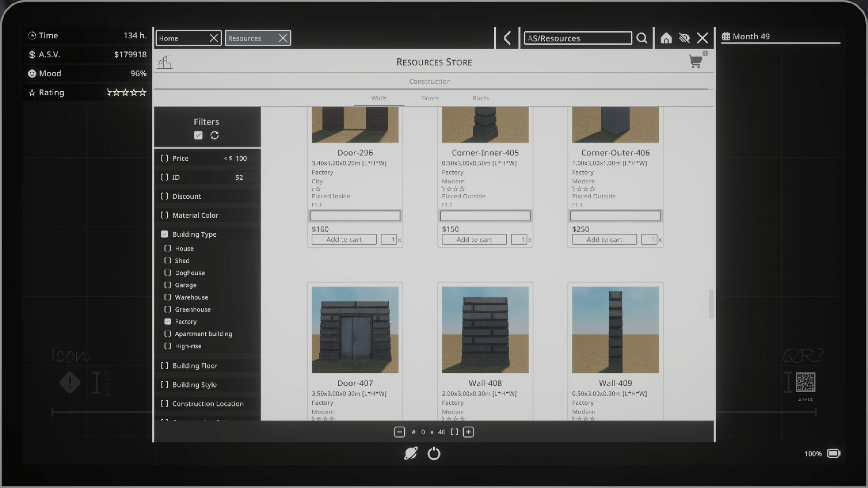Screen dimensions: 868x488
Task: Uncheck the Factory building type filter
Action: (x=167, y=321)
